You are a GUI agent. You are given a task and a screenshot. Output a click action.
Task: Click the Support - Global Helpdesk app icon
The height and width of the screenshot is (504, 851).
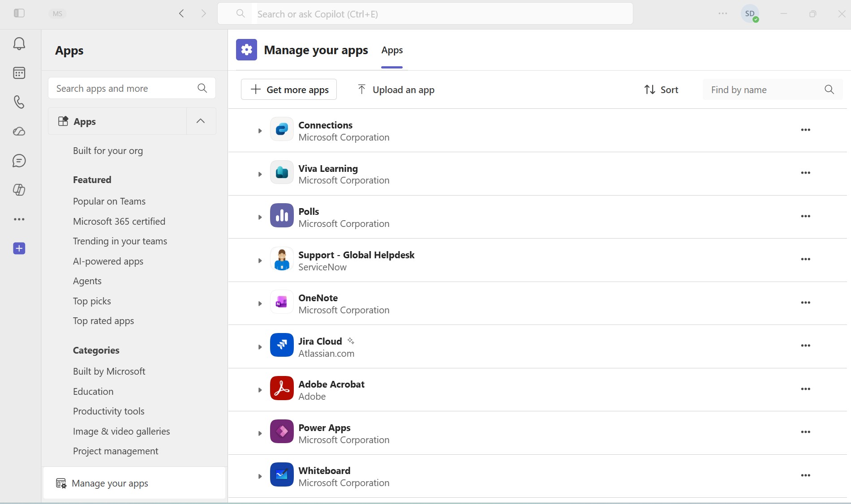(x=282, y=259)
